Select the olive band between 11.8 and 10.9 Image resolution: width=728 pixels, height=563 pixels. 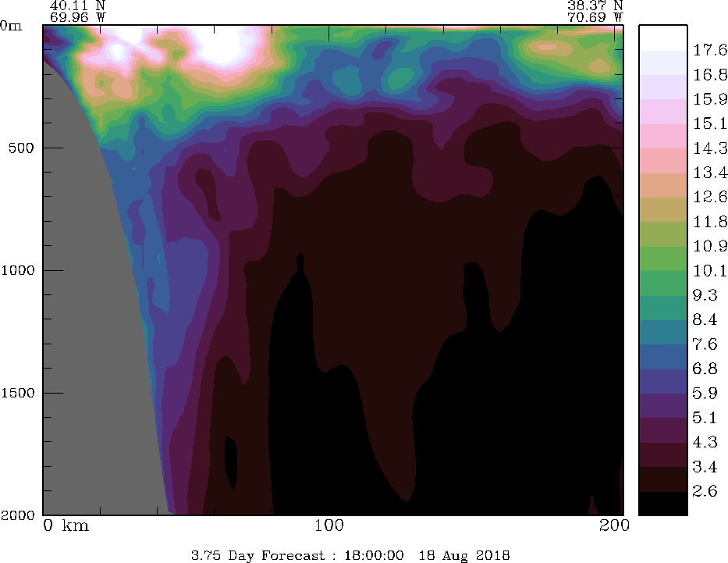pos(663,234)
